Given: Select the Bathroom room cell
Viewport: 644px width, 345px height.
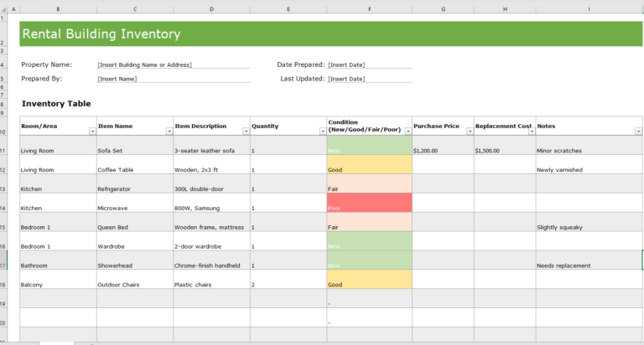Looking at the screenshot, I should click(x=58, y=260).
